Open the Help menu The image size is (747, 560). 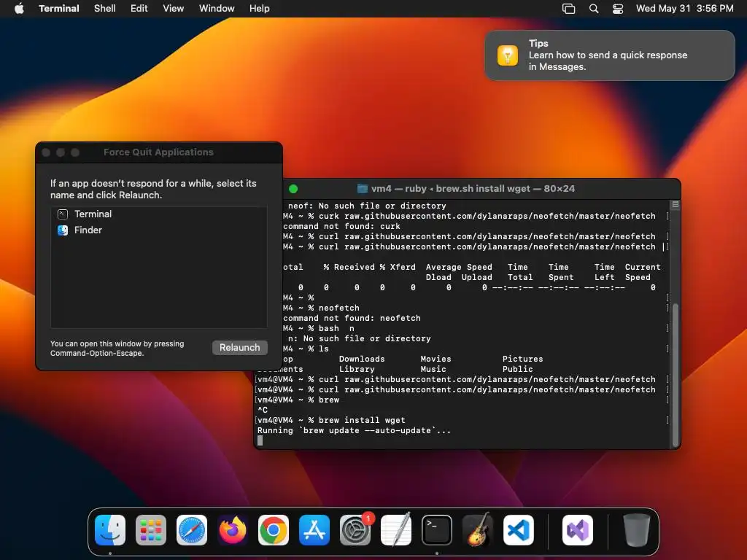259,8
